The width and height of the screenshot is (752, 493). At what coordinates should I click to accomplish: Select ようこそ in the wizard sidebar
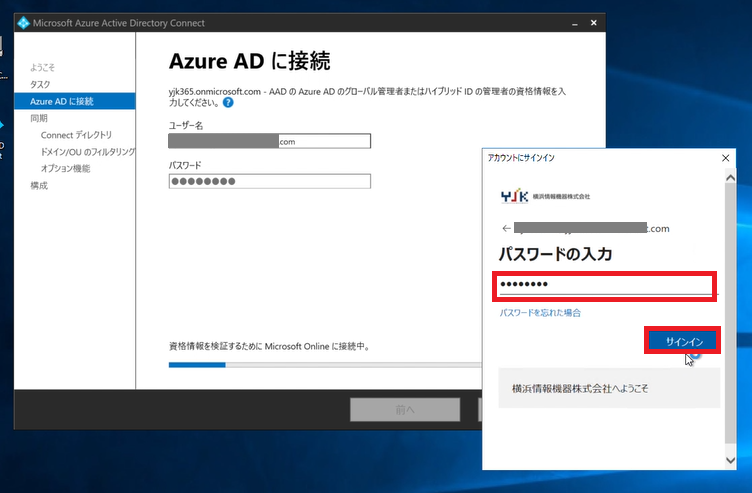[42, 67]
